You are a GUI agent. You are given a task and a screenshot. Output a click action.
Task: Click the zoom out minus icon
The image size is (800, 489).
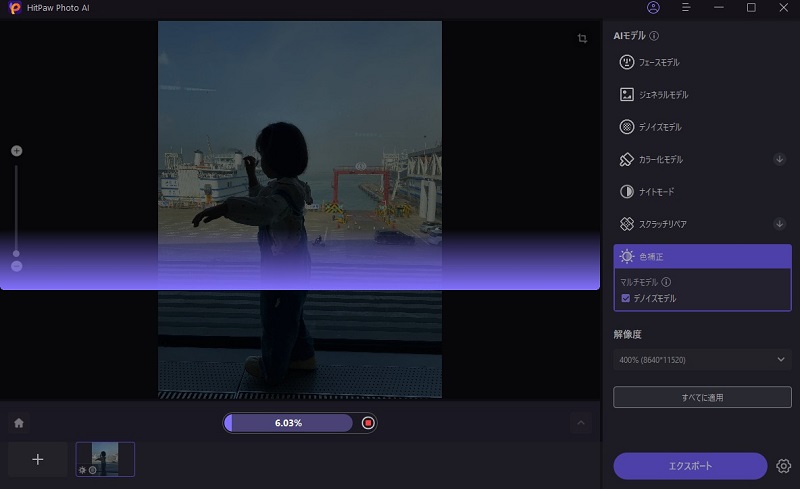(16, 266)
